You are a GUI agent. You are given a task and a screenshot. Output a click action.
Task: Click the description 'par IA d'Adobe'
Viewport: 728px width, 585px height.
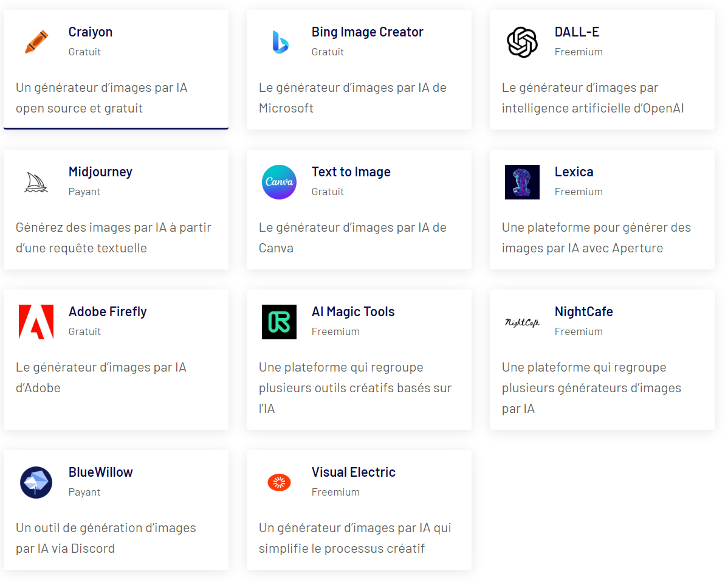tap(101, 378)
